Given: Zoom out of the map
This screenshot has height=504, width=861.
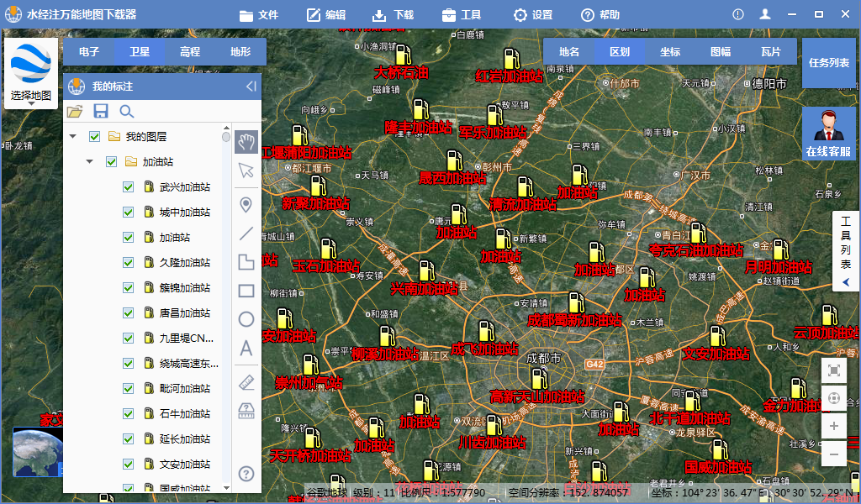Looking at the screenshot, I should (833, 454).
